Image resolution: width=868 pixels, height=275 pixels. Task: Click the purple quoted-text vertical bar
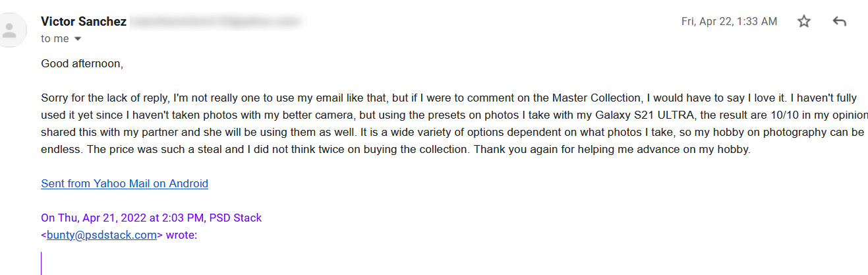point(41,263)
